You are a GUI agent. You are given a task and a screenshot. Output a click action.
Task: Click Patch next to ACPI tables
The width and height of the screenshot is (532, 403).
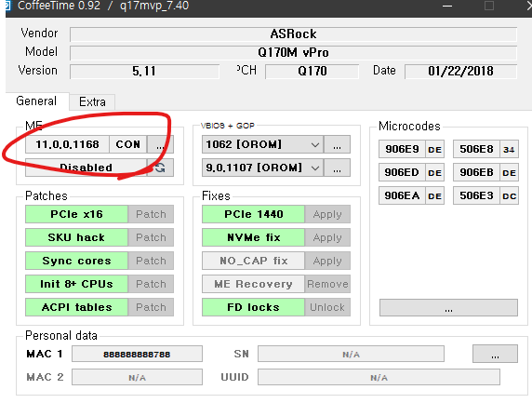coord(151,307)
